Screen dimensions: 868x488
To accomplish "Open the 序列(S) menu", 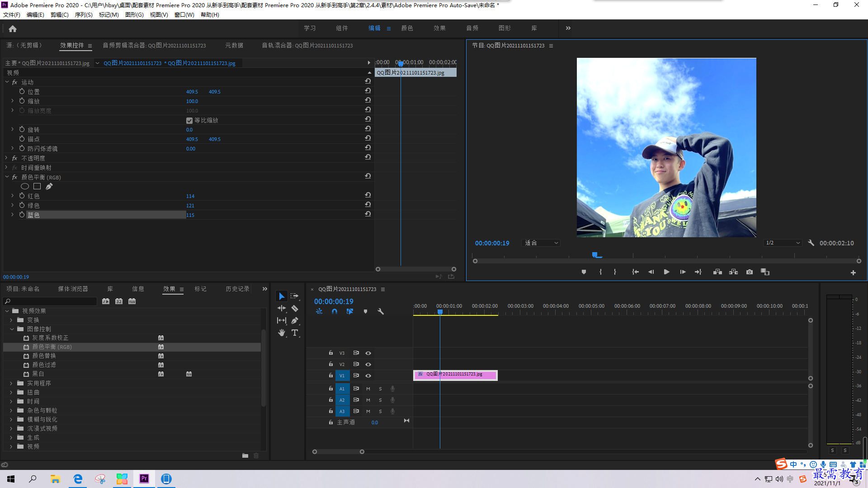I will 84,15.
